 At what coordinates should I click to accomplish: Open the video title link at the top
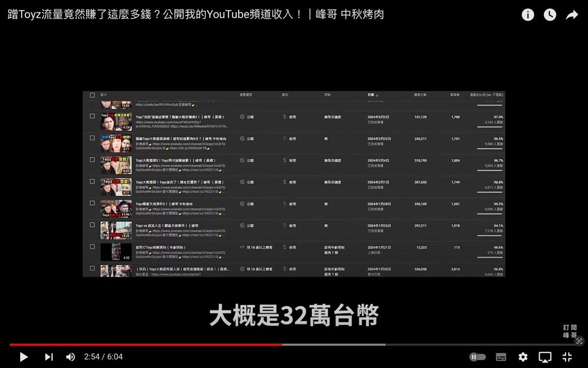[x=196, y=15]
